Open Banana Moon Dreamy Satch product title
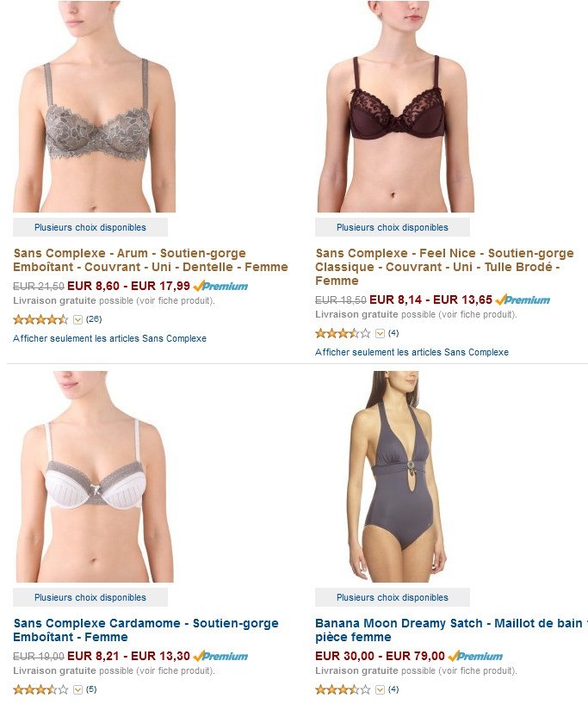 [x=451, y=630]
